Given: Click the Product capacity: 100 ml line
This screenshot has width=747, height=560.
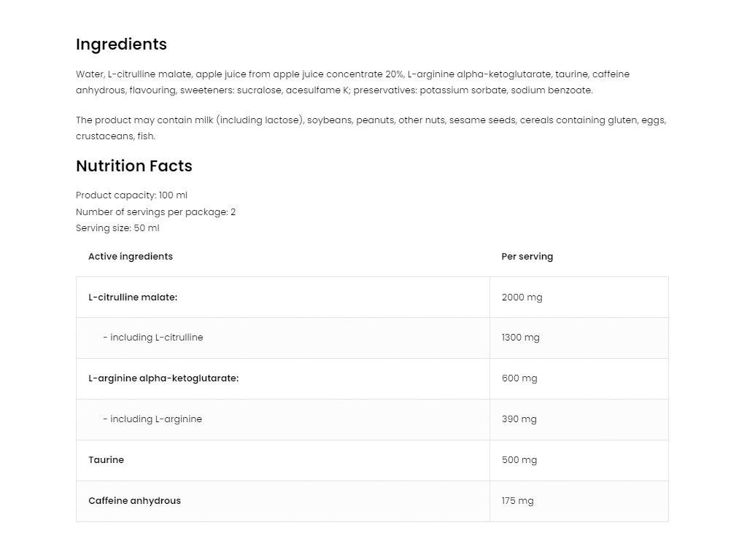Looking at the screenshot, I should tap(131, 195).
